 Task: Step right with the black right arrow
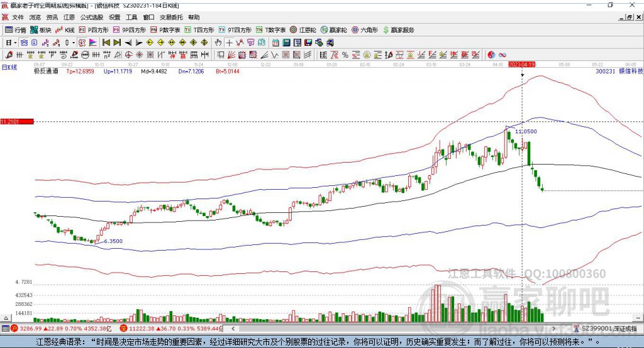click(139, 43)
